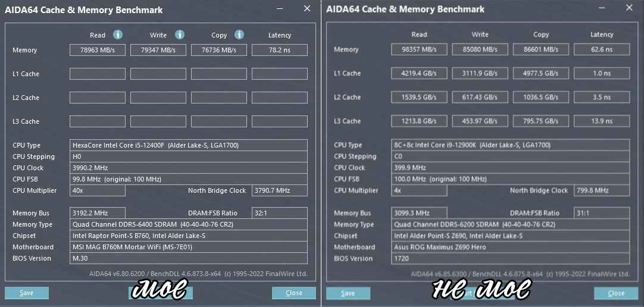Click Memory Bus value 3192.2 MHz
This screenshot has width=644, height=307.
[x=98, y=213]
